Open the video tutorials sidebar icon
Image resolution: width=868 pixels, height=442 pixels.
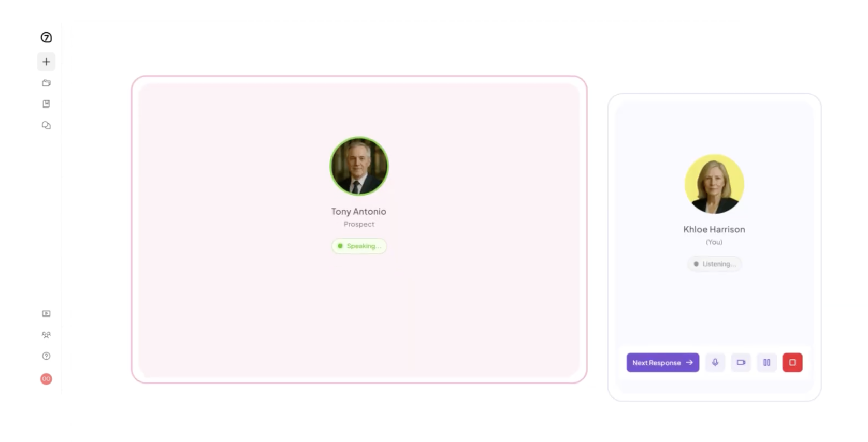[x=46, y=314]
